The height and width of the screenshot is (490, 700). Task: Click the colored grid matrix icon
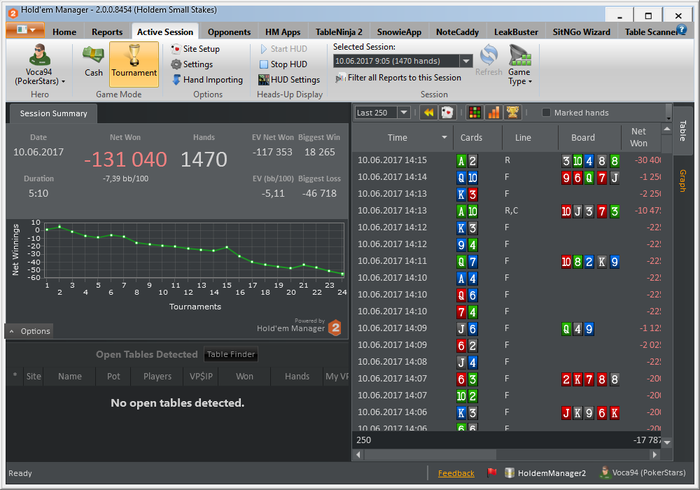(x=475, y=112)
